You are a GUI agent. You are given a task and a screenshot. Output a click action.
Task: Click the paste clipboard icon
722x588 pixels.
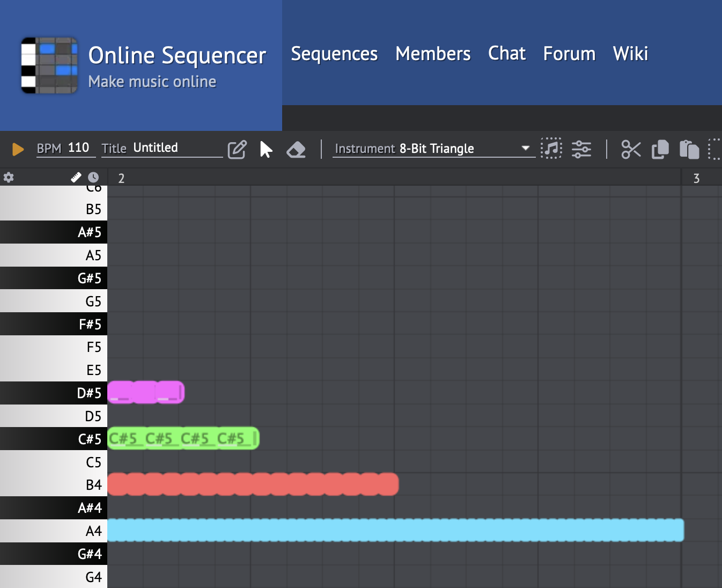click(x=689, y=150)
